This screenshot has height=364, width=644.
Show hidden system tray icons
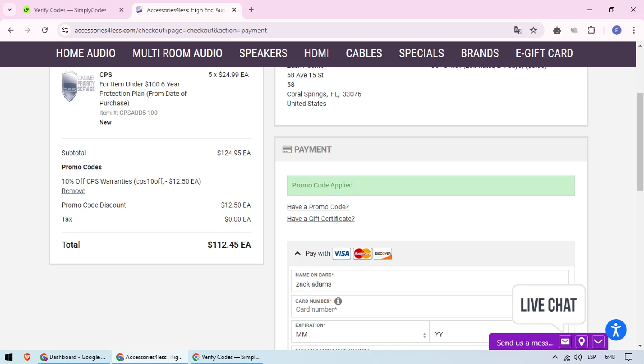pos(555,357)
